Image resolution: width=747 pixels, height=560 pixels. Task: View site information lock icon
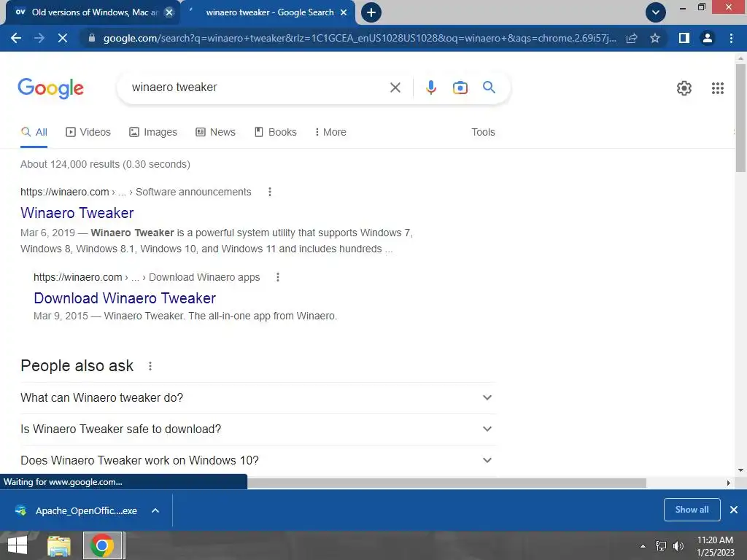92,38
